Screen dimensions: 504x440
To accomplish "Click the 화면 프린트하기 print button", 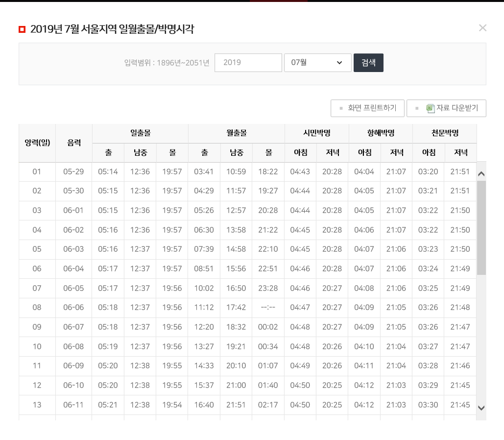I will (367, 108).
